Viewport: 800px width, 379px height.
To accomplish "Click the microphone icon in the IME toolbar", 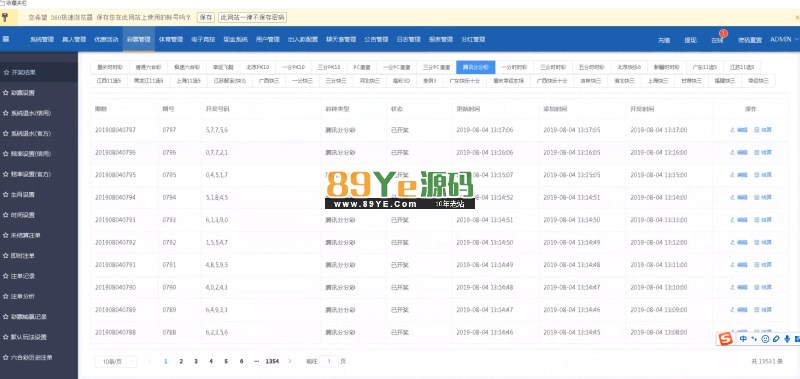I will [x=787, y=339].
